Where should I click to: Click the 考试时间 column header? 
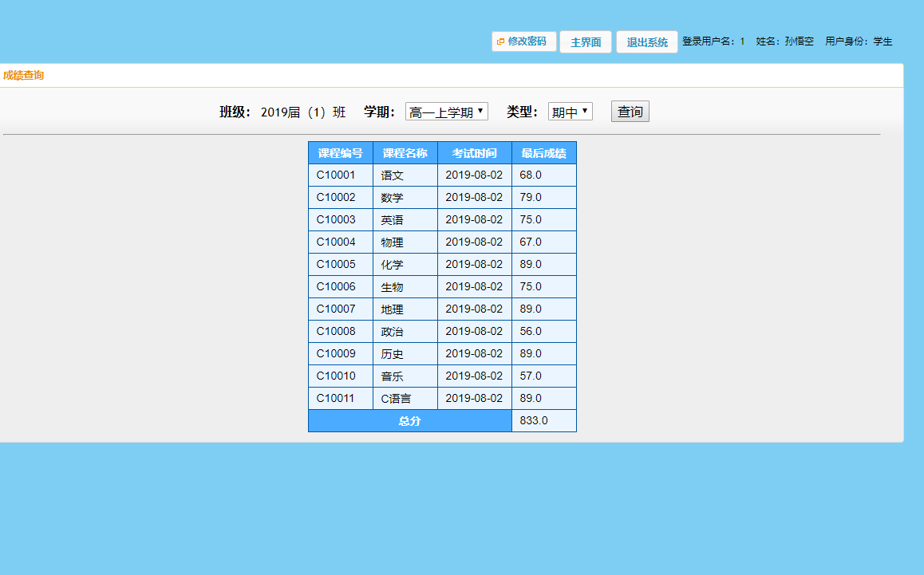474,152
